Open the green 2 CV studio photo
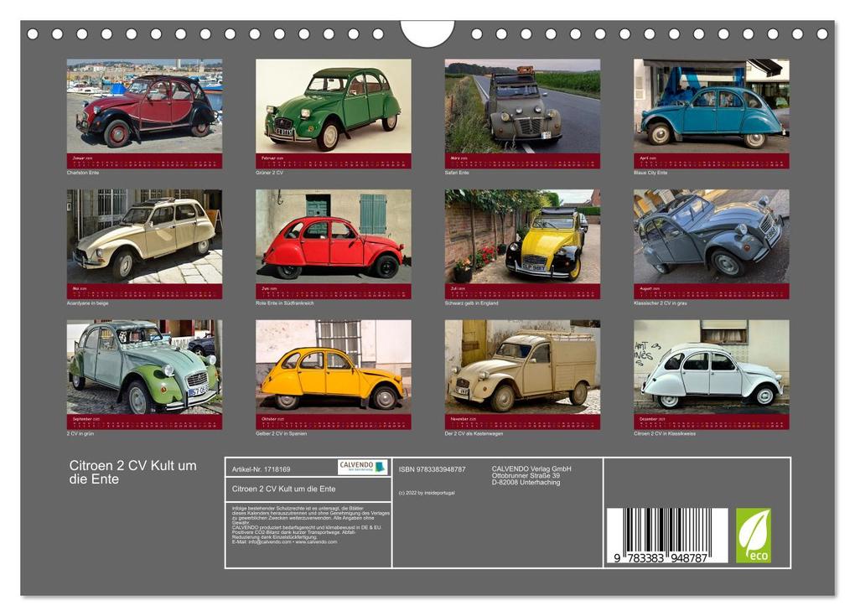Image resolution: width=855 pixels, height=616 pixels. 333,106
